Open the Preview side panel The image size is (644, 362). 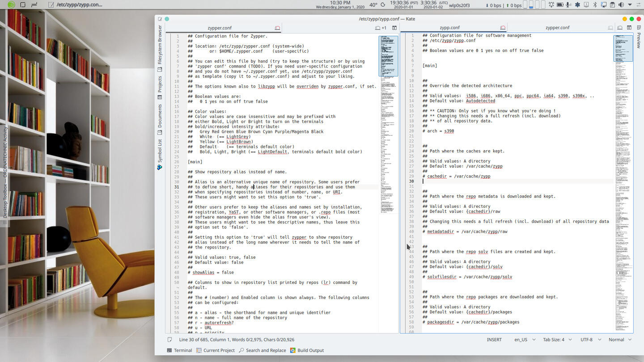coord(639,37)
